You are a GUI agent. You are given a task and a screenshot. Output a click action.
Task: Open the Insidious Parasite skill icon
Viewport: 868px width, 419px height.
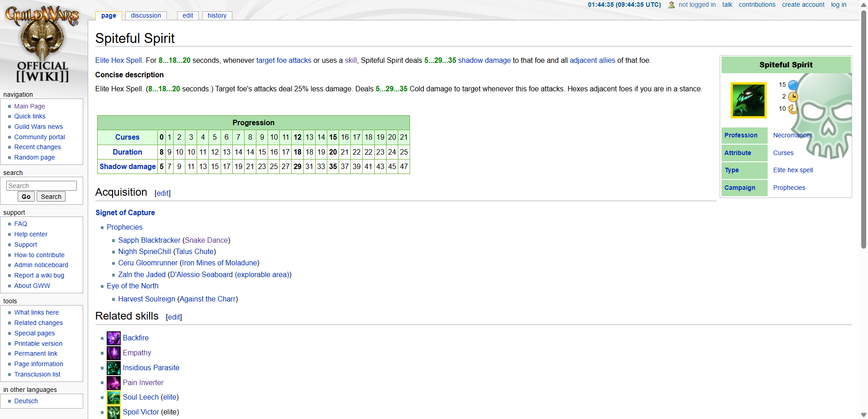113,368
